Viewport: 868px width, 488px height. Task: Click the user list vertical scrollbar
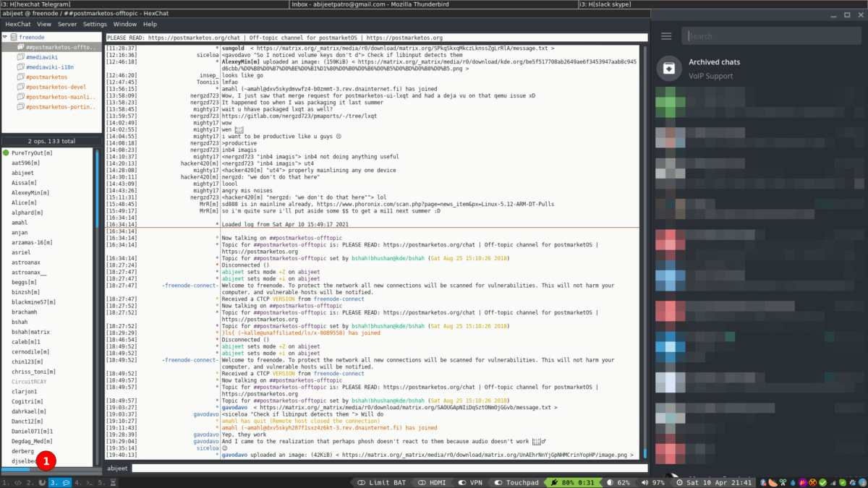[98, 307]
